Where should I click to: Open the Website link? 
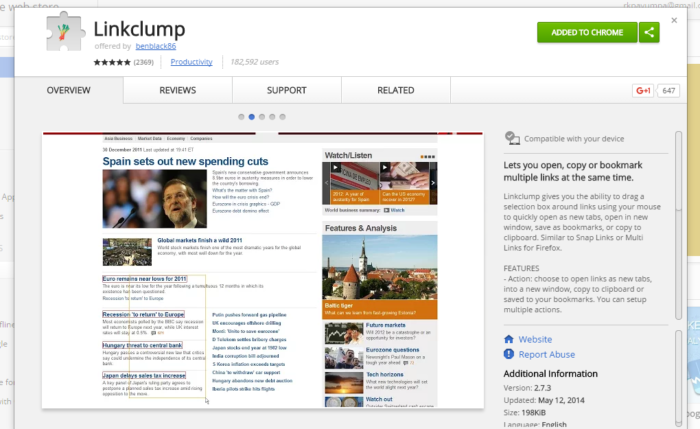tap(535, 339)
